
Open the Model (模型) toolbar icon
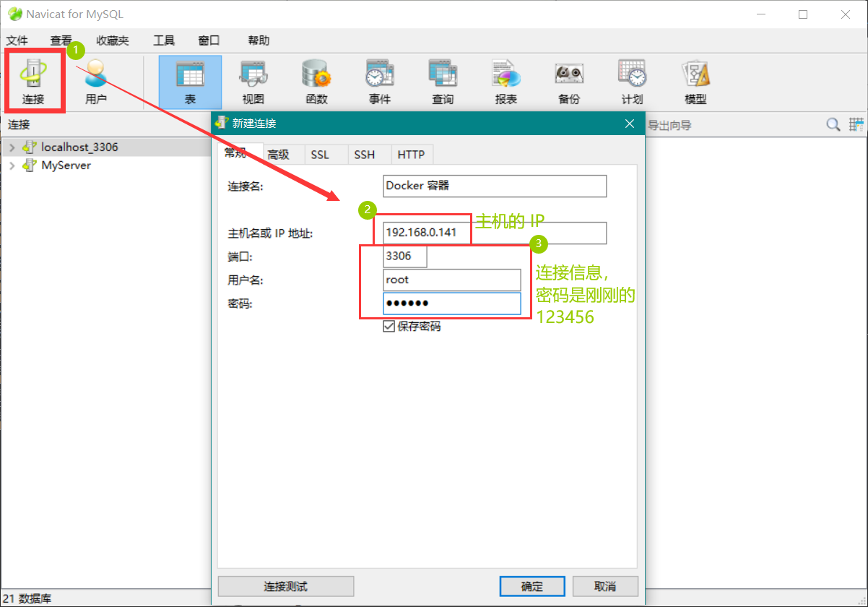tap(695, 81)
